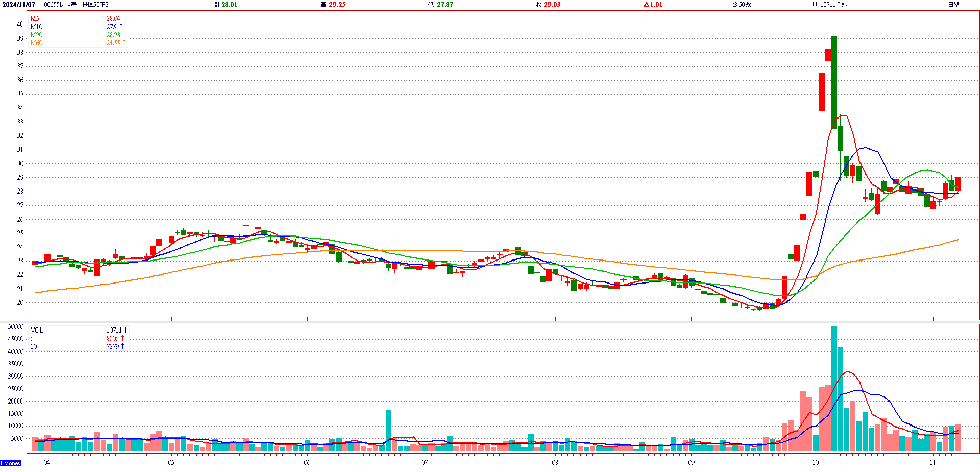The width and height of the screenshot is (980, 472).
Task: Click the tall green candlestick peaking near 40
Action: (x=834, y=82)
